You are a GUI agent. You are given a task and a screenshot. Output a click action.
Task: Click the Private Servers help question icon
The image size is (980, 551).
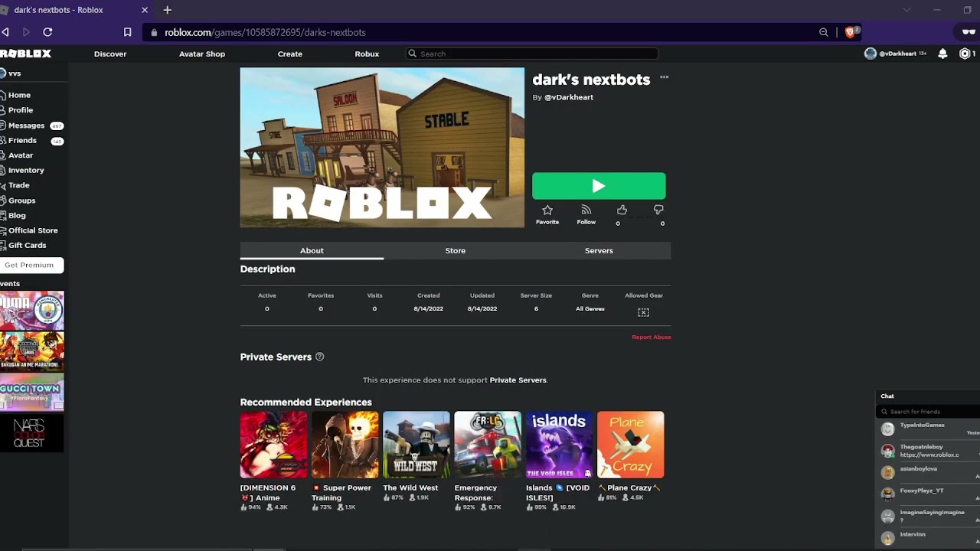320,357
